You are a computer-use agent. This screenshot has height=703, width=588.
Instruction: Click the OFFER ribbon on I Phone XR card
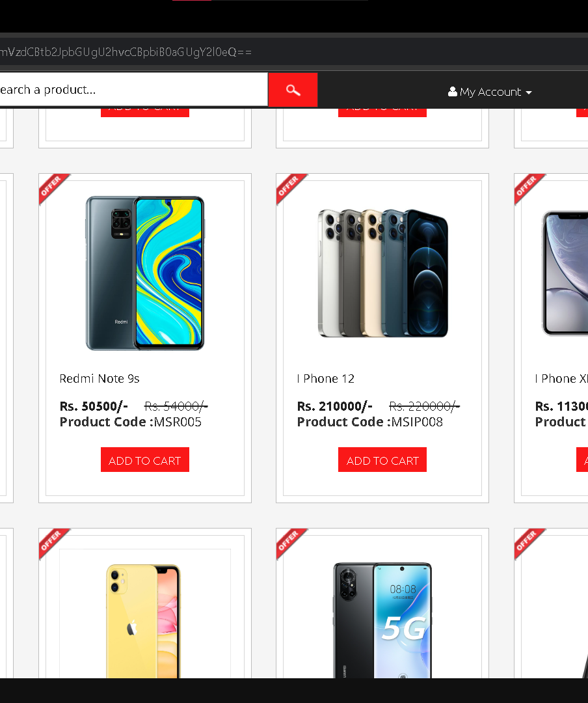click(529, 188)
